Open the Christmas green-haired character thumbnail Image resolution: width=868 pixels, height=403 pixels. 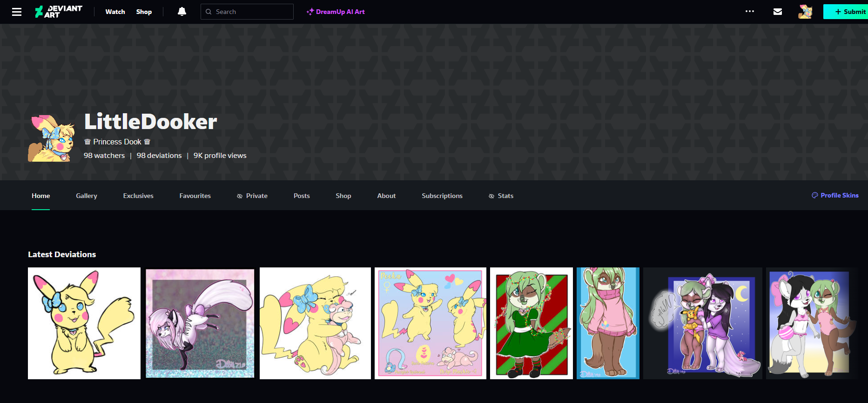coord(531,323)
